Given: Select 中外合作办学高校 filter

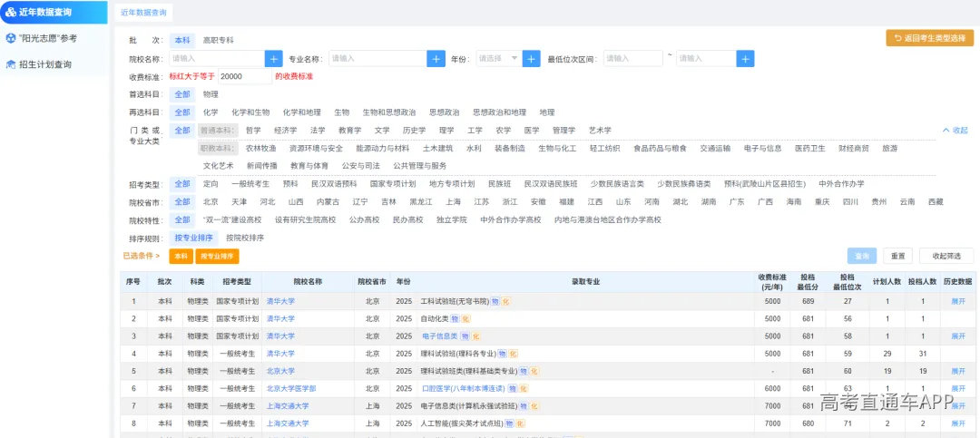Looking at the screenshot, I should (x=511, y=220).
